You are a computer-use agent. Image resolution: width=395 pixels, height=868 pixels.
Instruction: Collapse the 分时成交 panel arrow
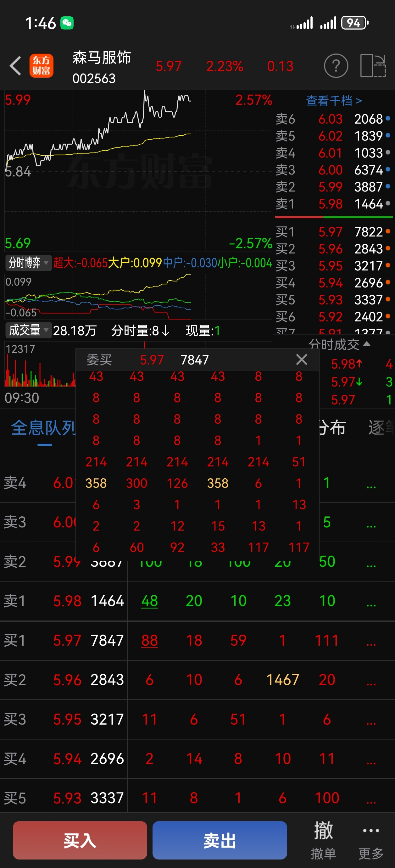367,344
